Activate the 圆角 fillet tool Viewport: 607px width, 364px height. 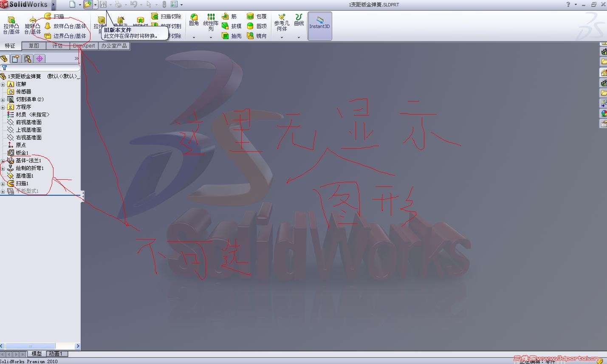click(194, 20)
